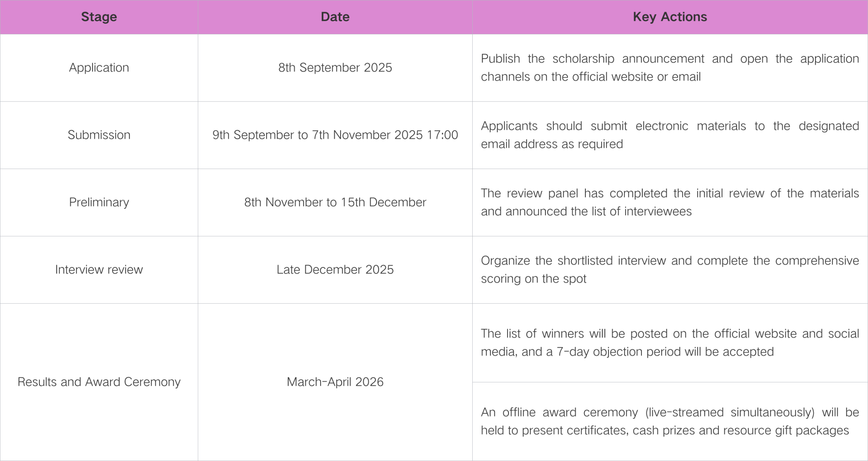Viewport: 868px width, 461px height.
Task: Select the Preliminary stage cell
Action: point(99,202)
